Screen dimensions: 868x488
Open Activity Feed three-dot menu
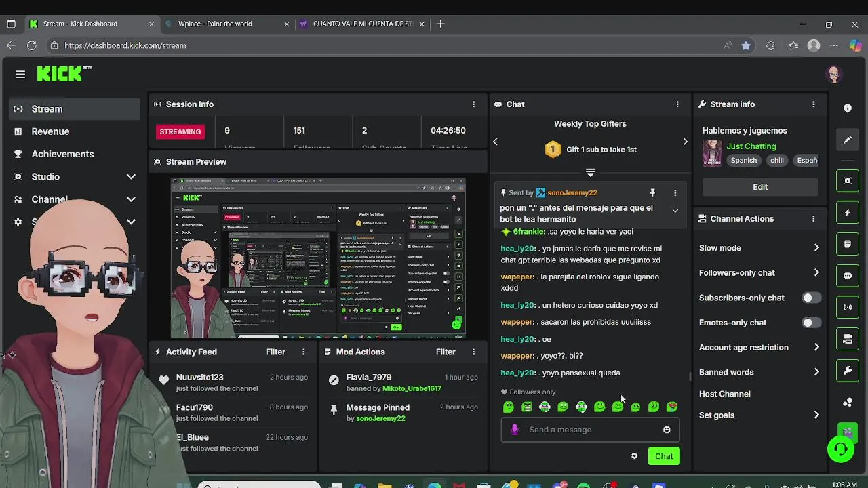[303, 352]
